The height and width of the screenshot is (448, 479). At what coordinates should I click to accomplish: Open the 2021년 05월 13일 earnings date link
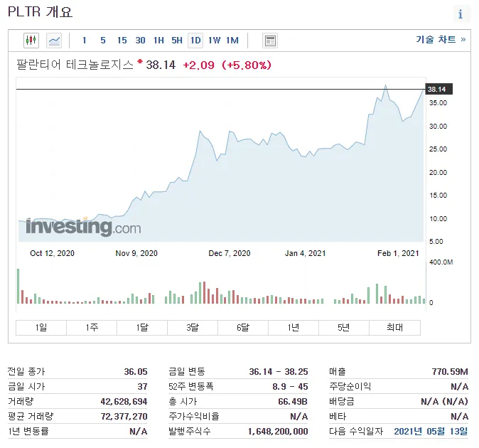431,431
